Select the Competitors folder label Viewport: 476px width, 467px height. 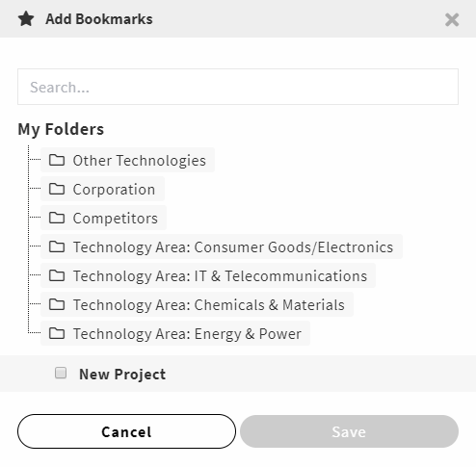coord(116,218)
